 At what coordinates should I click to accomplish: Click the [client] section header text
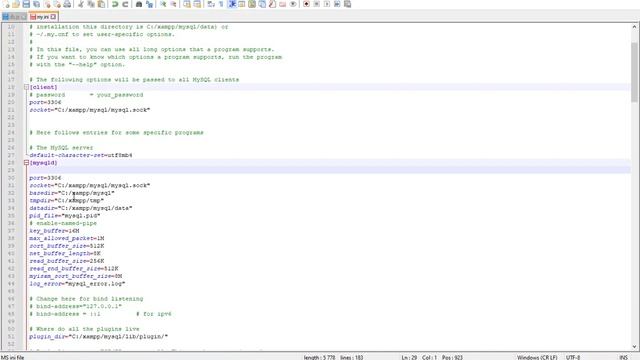click(x=43, y=87)
